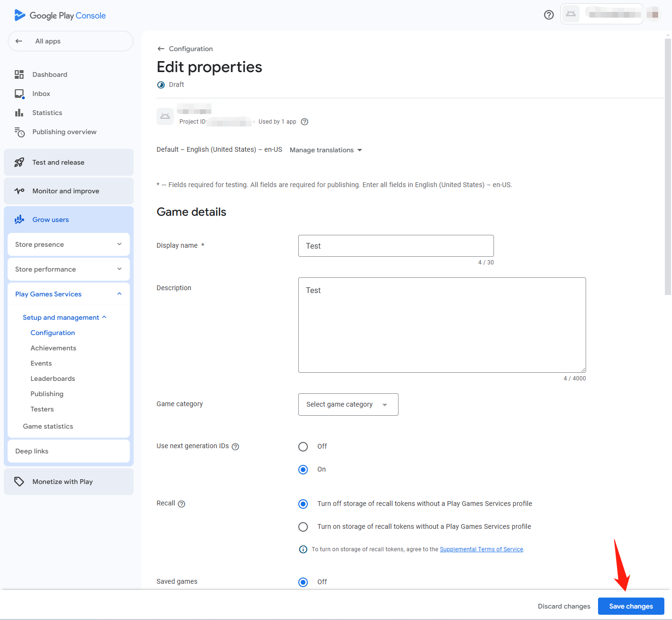
Task: Open the Select game category dropdown
Action: (348, 404)
